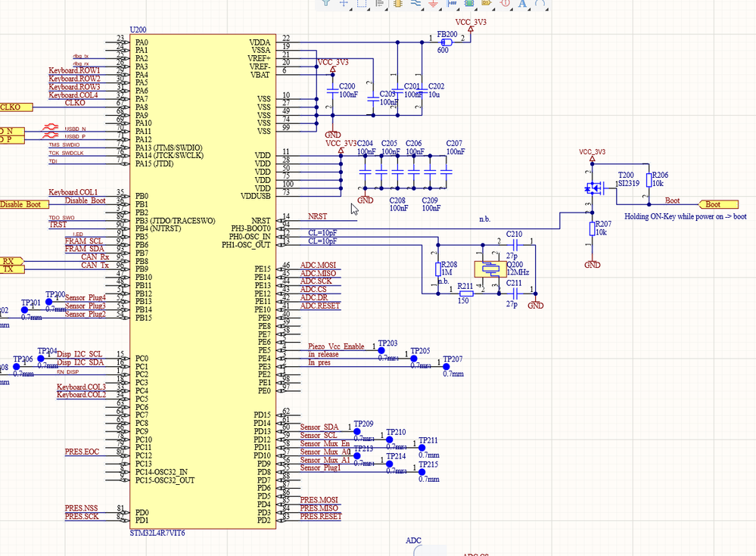Select capacitor C210 27p
Screen dimensions: 756x556
[515, 245]
